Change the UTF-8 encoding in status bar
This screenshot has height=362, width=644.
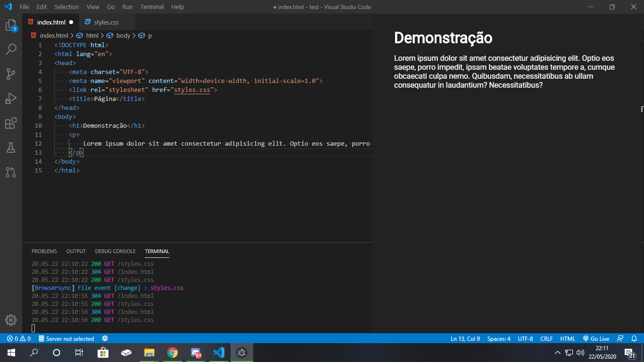[x=525, y=338]
